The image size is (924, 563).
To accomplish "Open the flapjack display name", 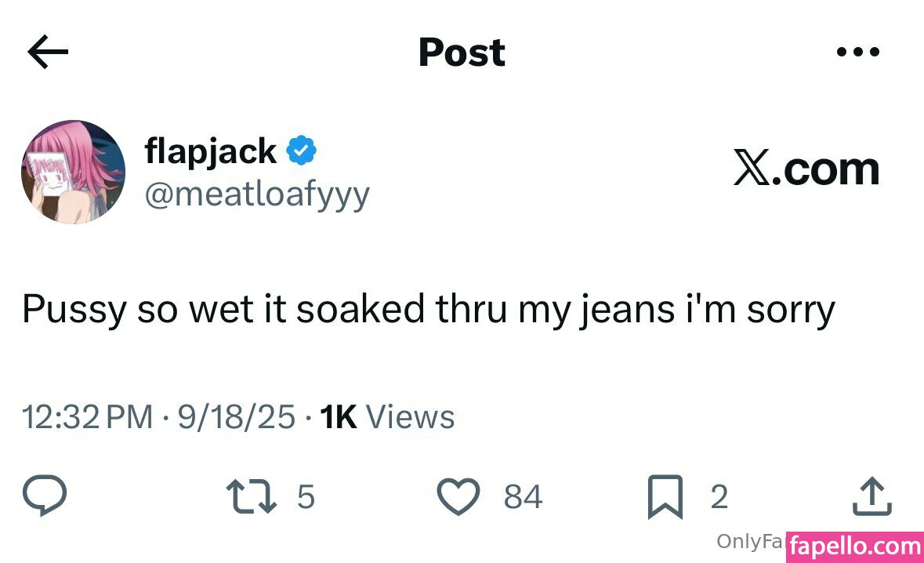I will click(210, 151).
